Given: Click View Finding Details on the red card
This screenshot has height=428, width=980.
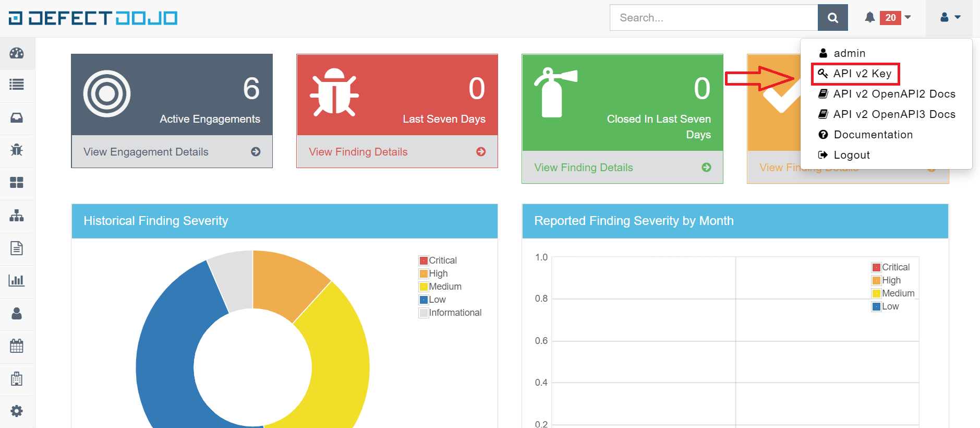Looking at the screenshot, I should pyautogui.click(x=358, y=152).
